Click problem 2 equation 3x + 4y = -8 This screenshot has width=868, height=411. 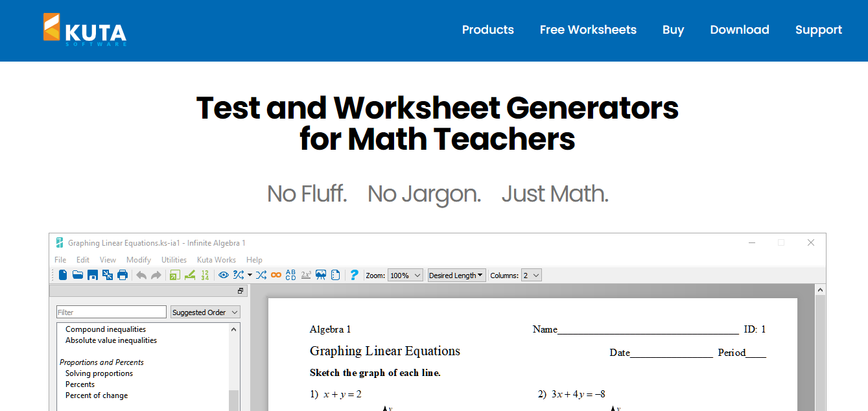tap(578, 394)
